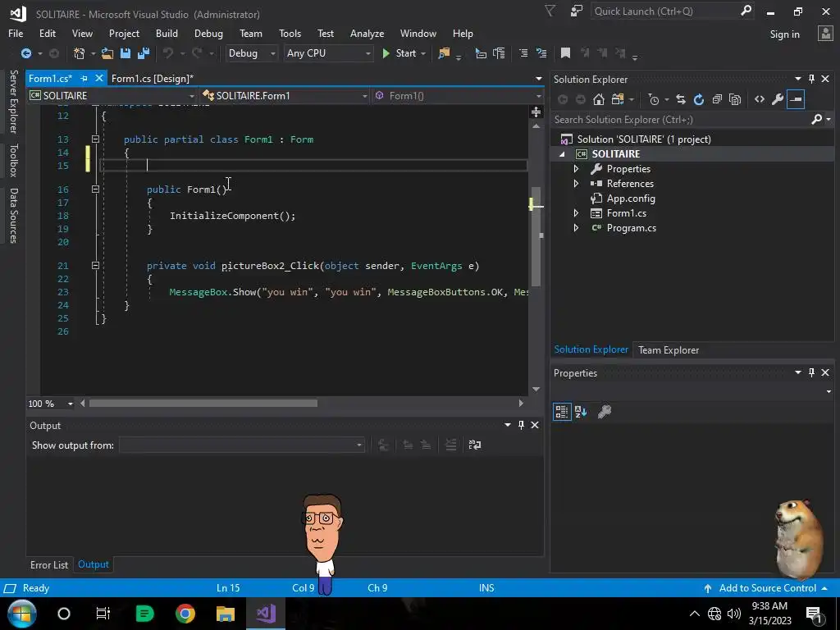This screenshot has height=630, width=840.
Task: Switch to the Team Explorer tab
Action: pos(668,349)
